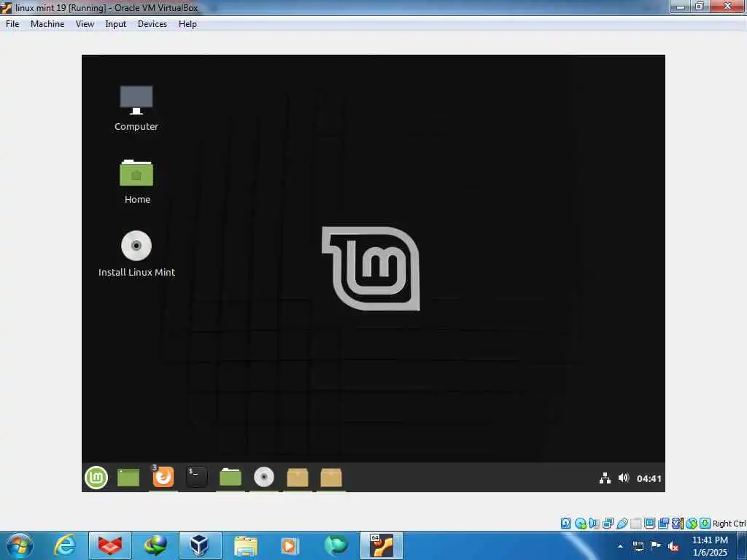The width and height of the screenshot is (747, 560).
Task: Open the Windows Start orb
Action: tap(20, 545)
